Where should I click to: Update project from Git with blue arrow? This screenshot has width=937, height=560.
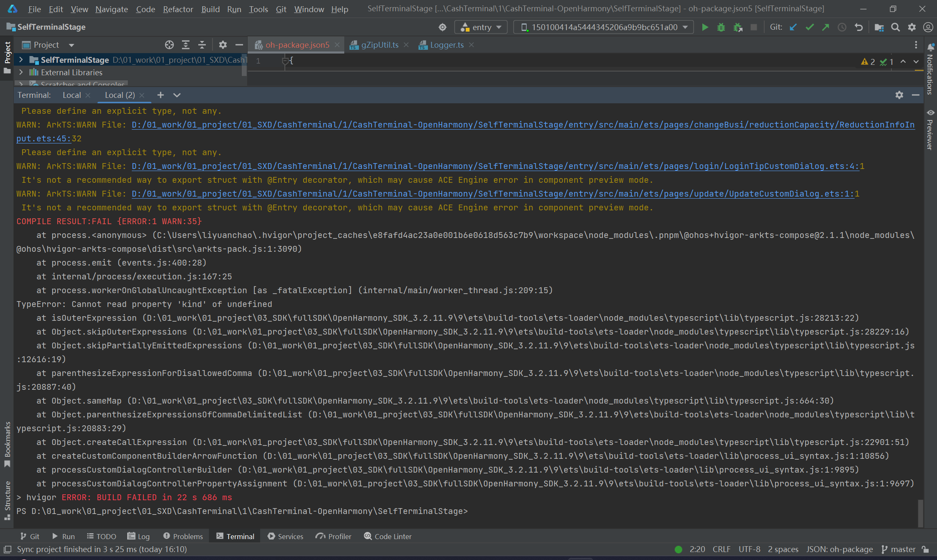(x=793, y=27)
